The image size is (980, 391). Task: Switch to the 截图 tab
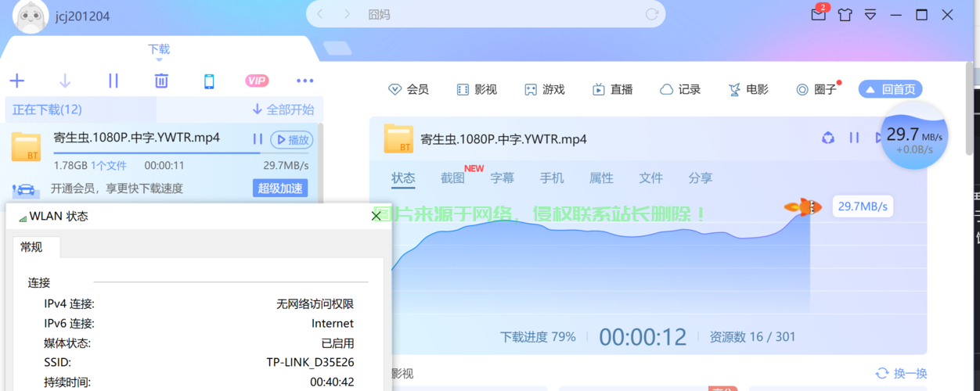tap(452, 178)
